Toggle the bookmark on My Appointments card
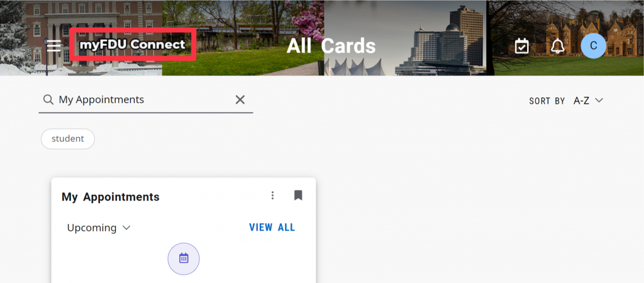Viewport: 644px width, 283px height. click(x=298, y=196)
